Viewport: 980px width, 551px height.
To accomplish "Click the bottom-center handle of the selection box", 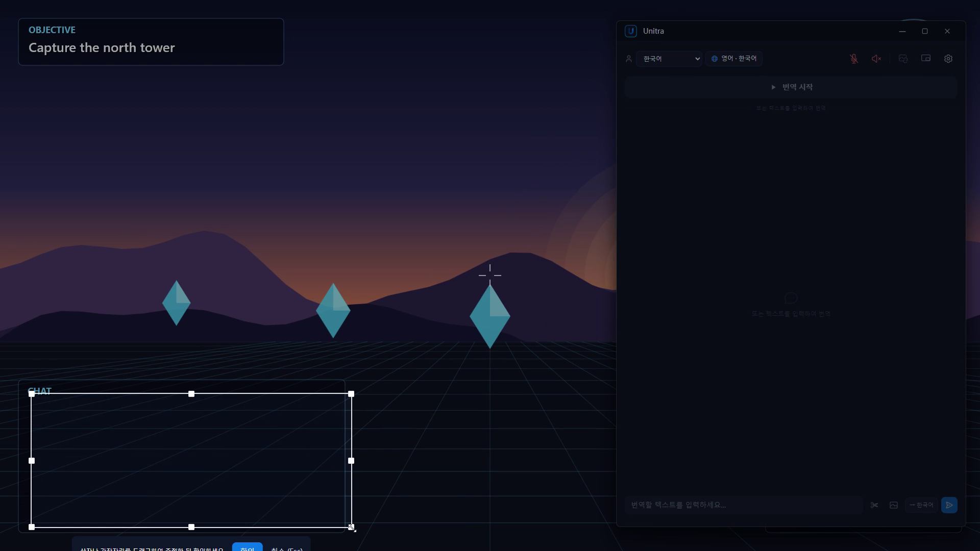I will coord(191,527).
